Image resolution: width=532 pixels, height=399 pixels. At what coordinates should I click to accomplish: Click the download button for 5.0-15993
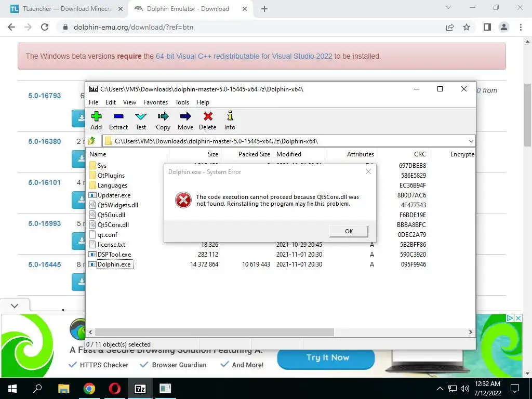pos(78,241)
